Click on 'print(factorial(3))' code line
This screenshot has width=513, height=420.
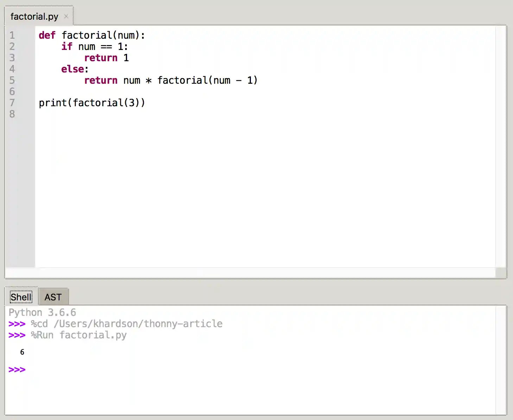[92, 103]
